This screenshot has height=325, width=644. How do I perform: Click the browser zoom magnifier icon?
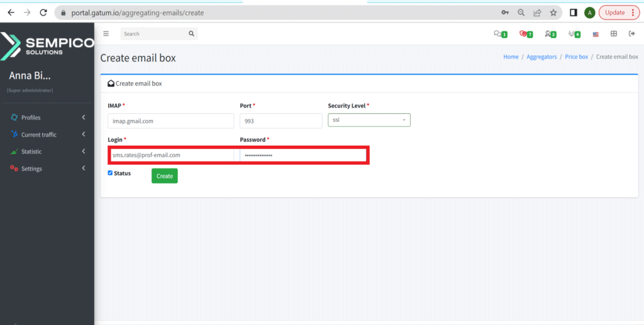tap(521, 13)
